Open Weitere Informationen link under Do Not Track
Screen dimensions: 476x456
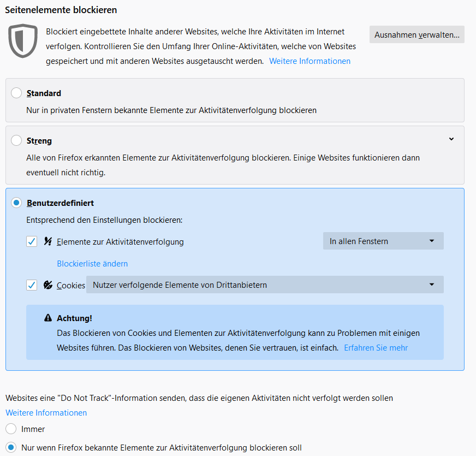46,413
